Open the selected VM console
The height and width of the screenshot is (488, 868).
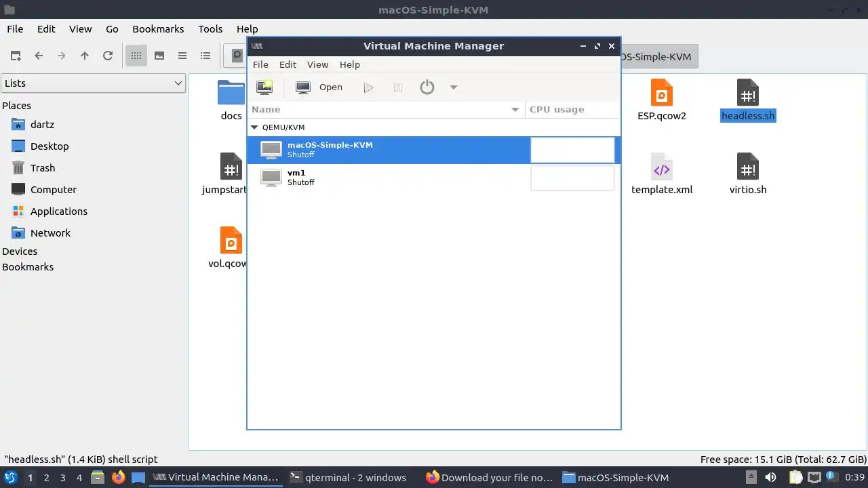(319, 87)
